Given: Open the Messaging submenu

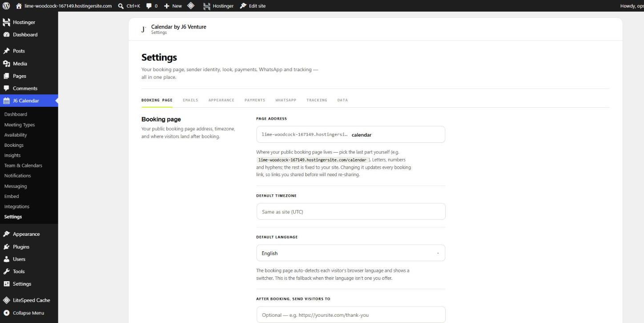Looking at the screenshot, I should tap(29, 186).
